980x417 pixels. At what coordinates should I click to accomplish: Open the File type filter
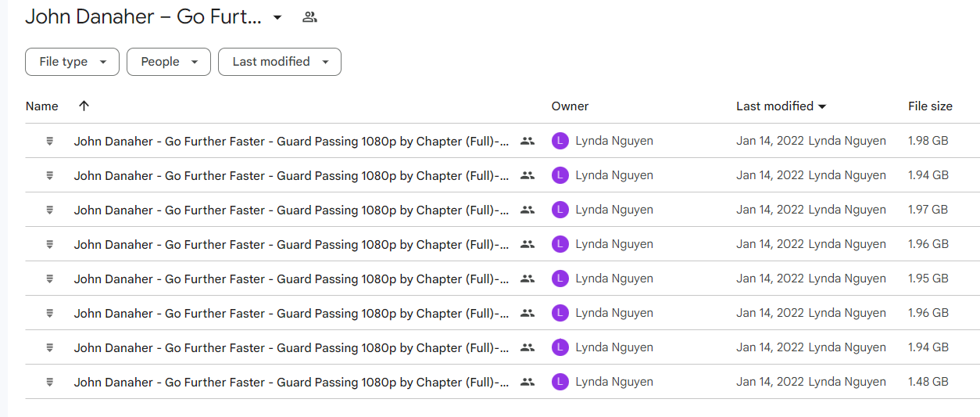(72, 62)
